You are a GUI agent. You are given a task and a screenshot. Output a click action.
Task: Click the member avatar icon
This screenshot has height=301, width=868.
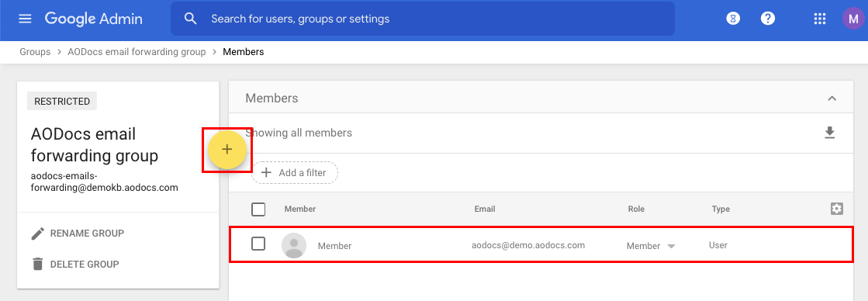click(294, 245)
